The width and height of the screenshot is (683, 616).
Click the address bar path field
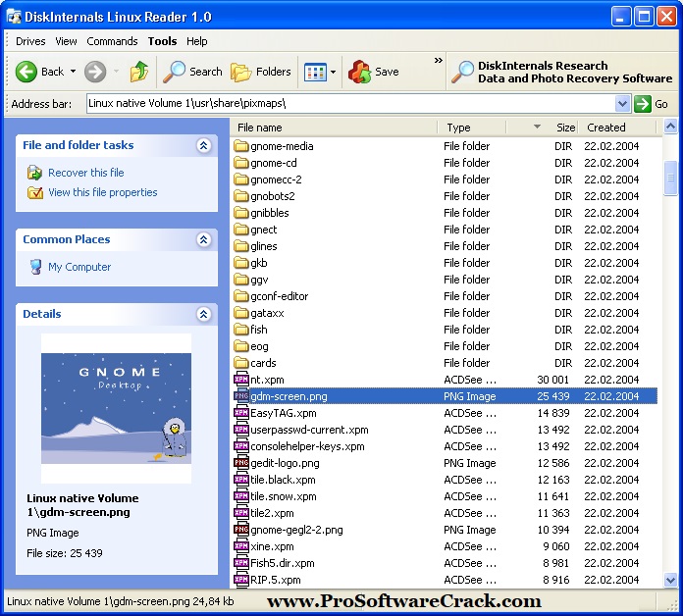click(x=350, y=104)
